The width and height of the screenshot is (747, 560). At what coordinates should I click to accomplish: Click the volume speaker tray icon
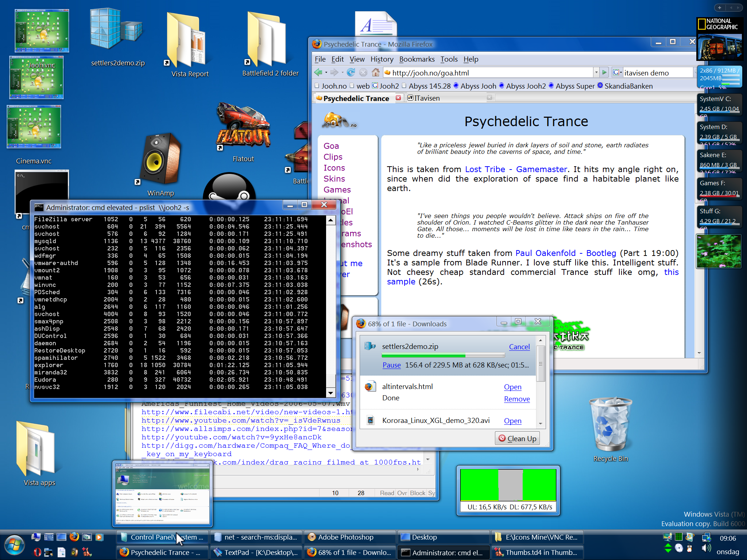[706, 548]
